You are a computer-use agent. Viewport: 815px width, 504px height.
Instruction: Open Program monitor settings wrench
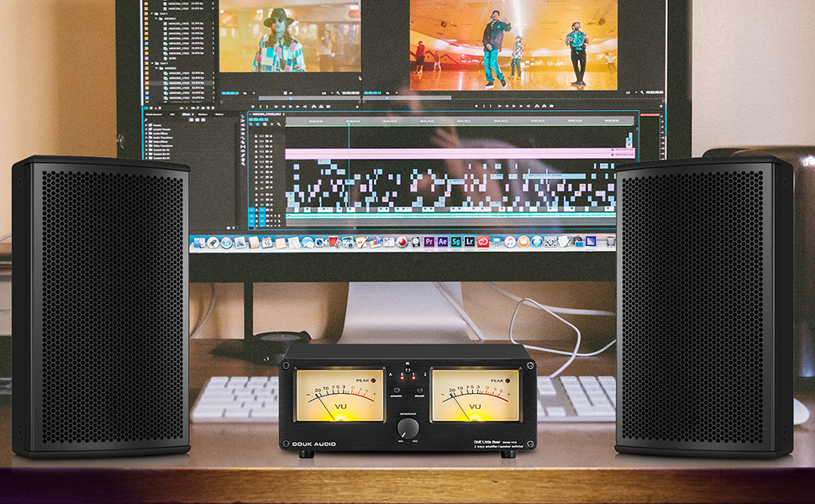pos(642,92)
